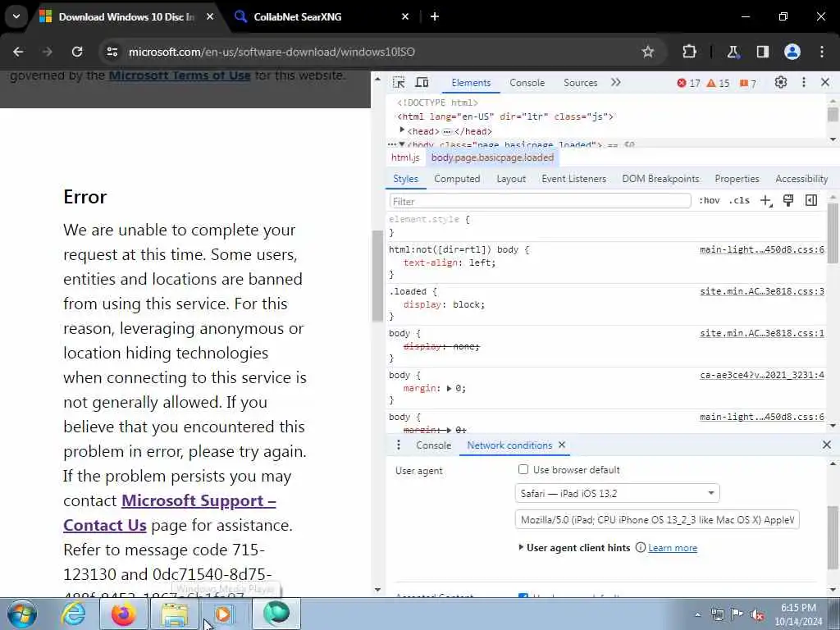
Task: Show the warnings count badge 15
Action: pos(718,83)
